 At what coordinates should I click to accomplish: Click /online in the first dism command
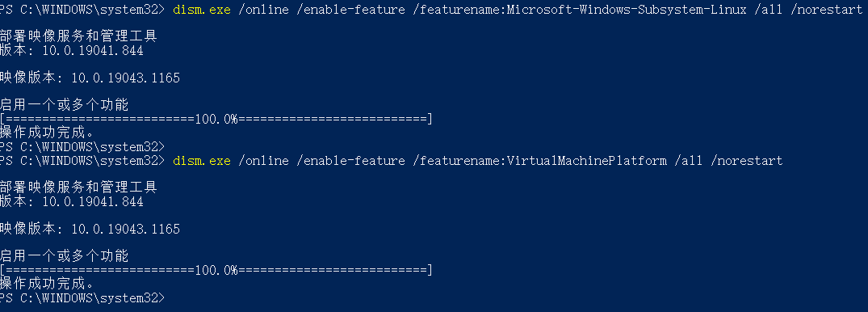pyautogui.click(x=263, y=10)
